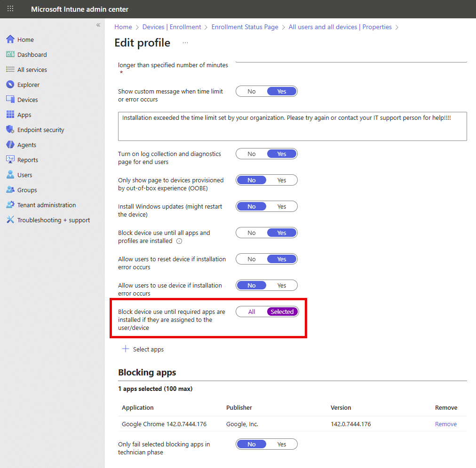Click Select apps to add apps

(x=143, y=349)
